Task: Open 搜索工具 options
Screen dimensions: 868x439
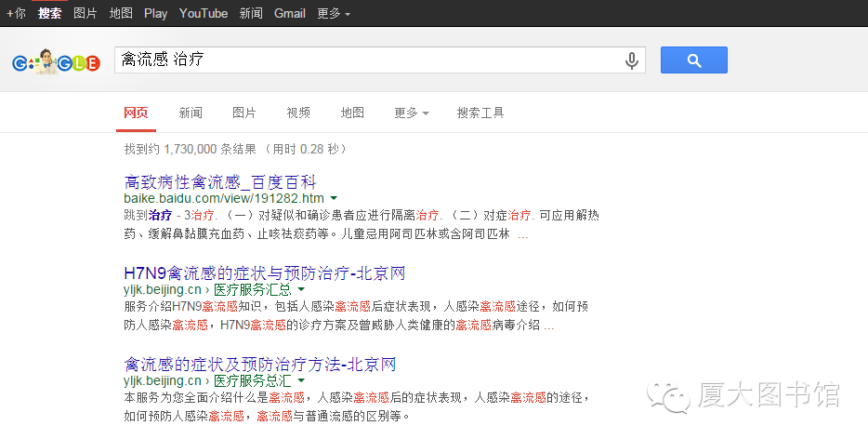Action: point(480,113)
